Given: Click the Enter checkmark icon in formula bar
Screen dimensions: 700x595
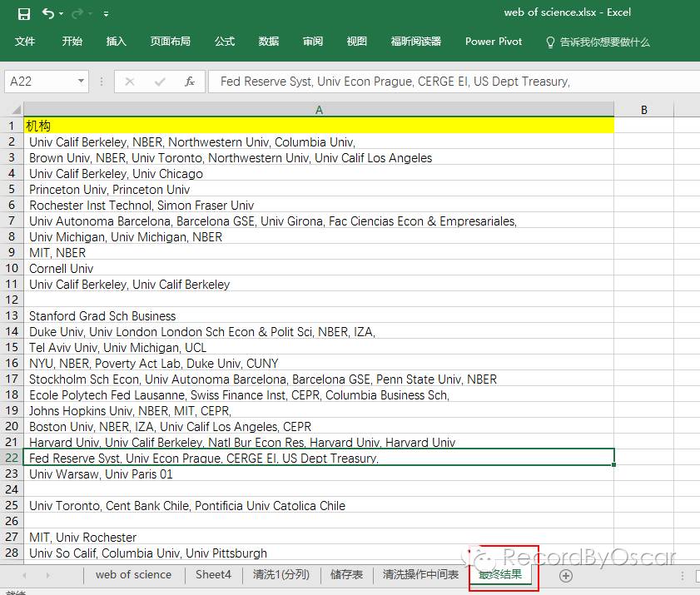Looking at the screenshot, I should coord(159,82).
